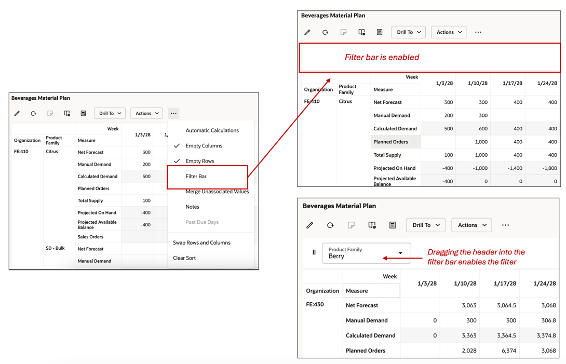The image size is (566, 364).
Task: Click the Organization header in left panel table
Action: click(x=27, y=140)
